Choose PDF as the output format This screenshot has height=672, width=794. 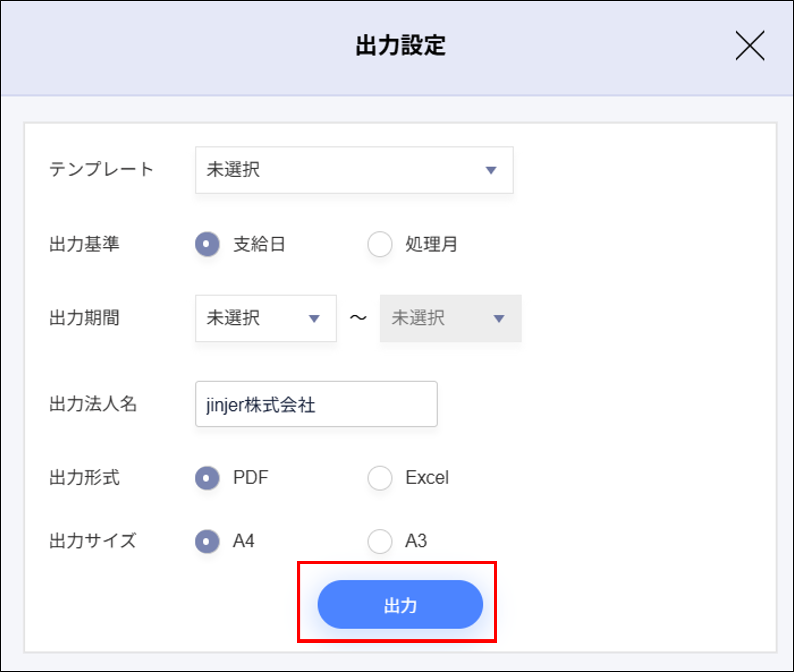[207, 478]
